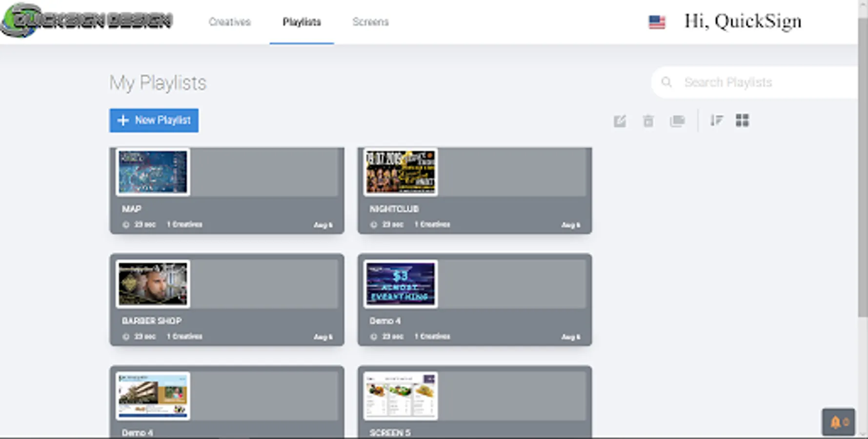The image size is (868, 439).
Task: Click the clock icon on Demo 4 playlist
Action: 374,336
